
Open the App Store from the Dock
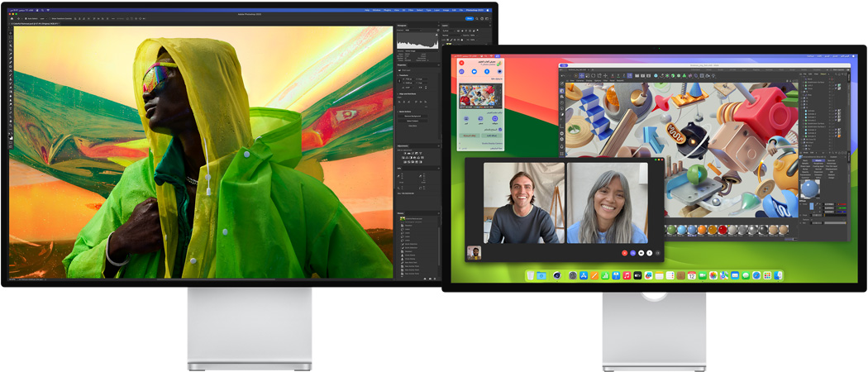click(584, 275)
